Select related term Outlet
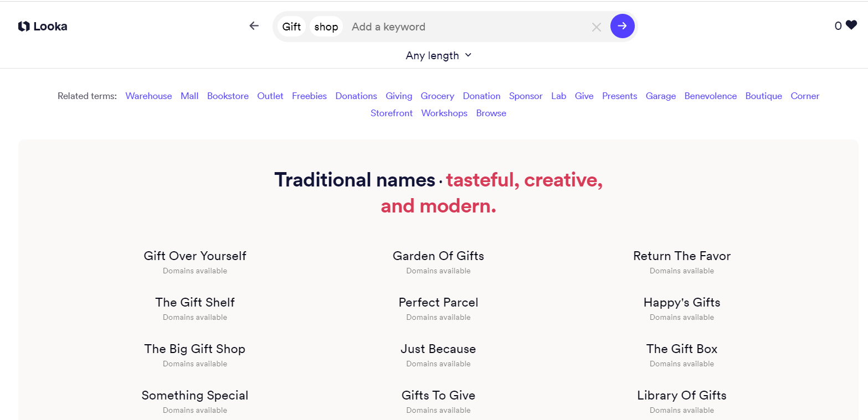868x420 pixels. coord(270,96)
